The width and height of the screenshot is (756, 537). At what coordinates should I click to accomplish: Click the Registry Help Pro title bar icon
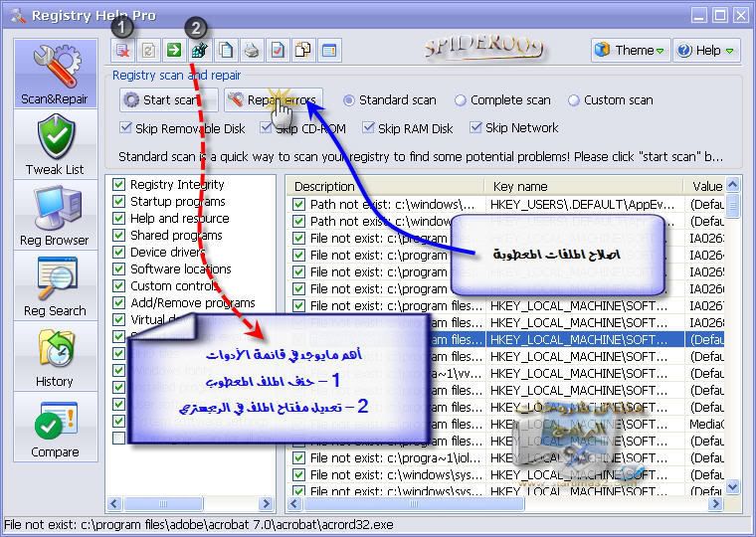click(x=17, y=16)
